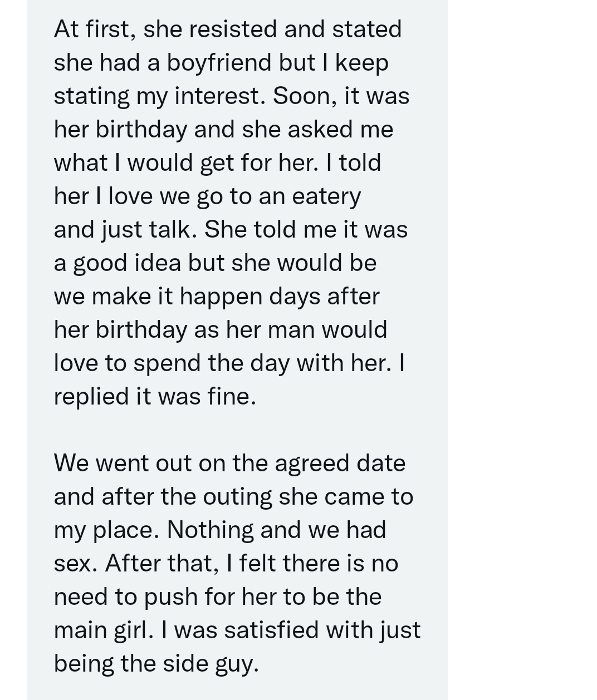Click the text 'replied it was fine.'
Screen dimensions: 597x700
155,396
